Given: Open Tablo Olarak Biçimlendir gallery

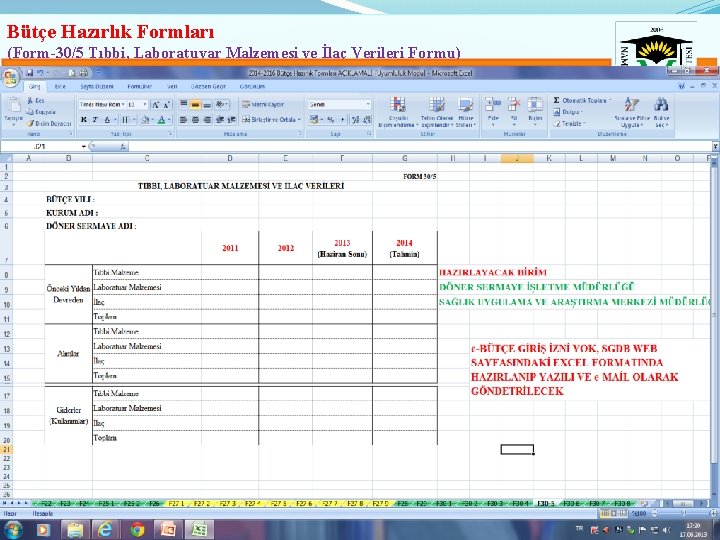Looking at the screenshot, I should coord(437,112).
